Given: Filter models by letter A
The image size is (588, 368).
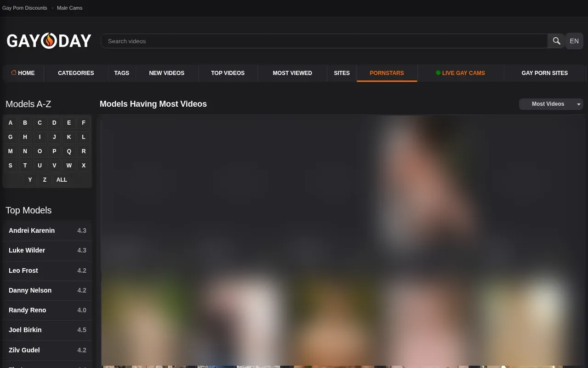Looking at the screenshot, I should (11, 123).
